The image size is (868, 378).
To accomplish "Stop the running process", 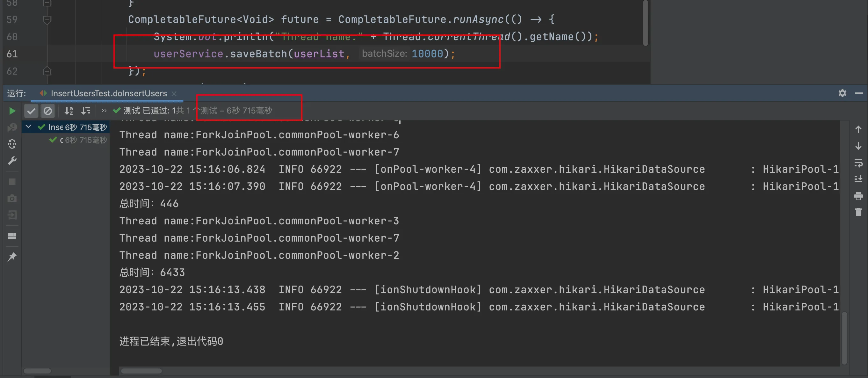I will [x=12, y=182].
